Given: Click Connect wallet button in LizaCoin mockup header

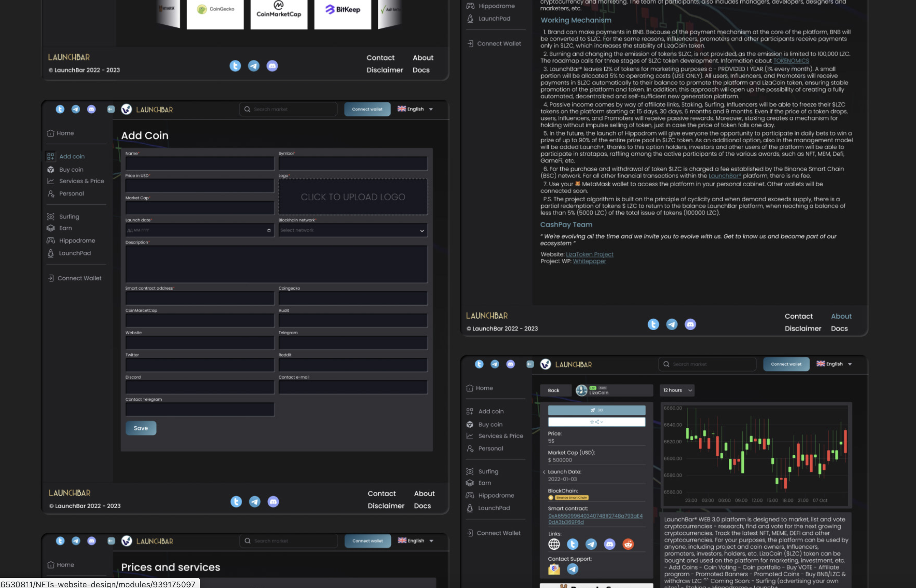Looking at the screenshot, I should coord(786,364).
